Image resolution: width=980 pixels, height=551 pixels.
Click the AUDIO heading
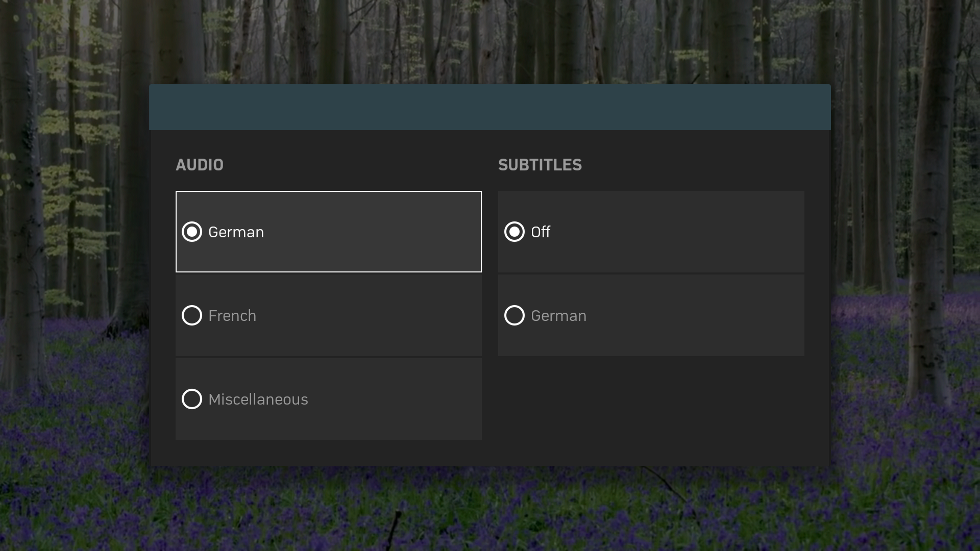pyautogui.click(x=200, y=165)
